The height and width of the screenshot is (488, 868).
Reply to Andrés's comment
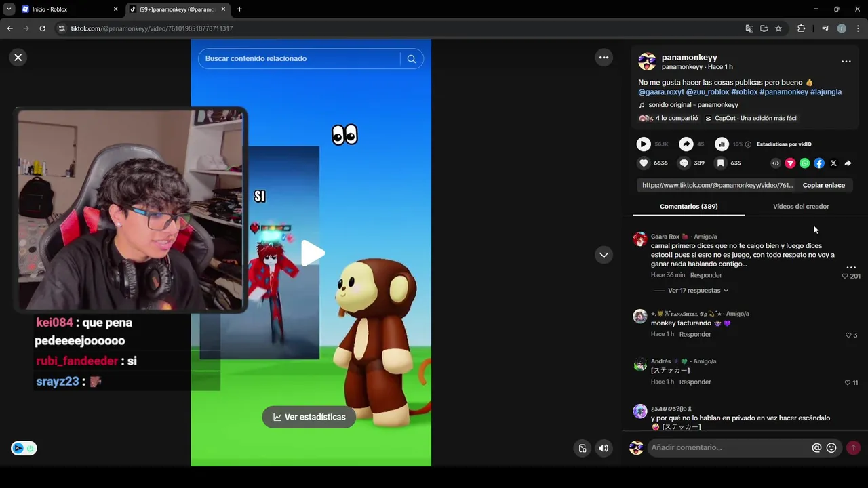[x=695, y=382]
